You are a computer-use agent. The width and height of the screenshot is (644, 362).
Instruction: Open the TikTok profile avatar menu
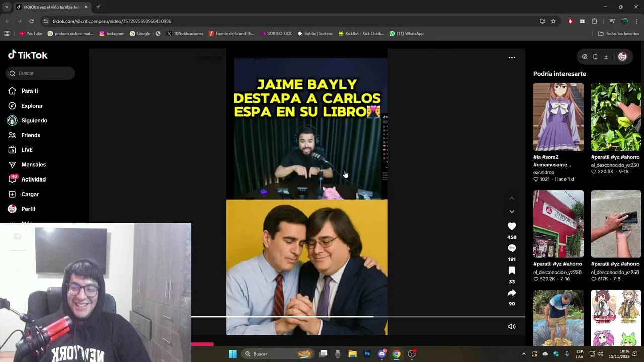click(x=622, y=57)
